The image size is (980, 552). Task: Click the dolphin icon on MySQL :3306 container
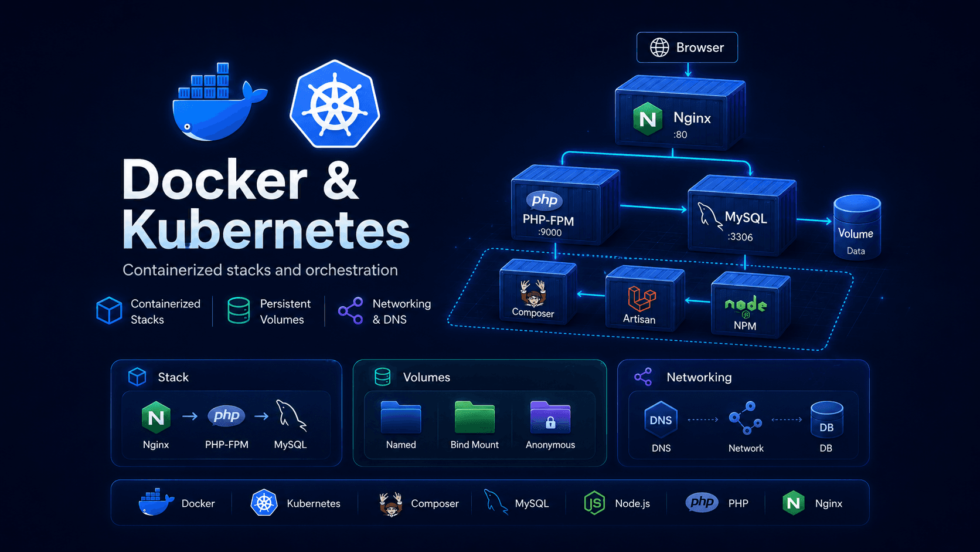709,216
